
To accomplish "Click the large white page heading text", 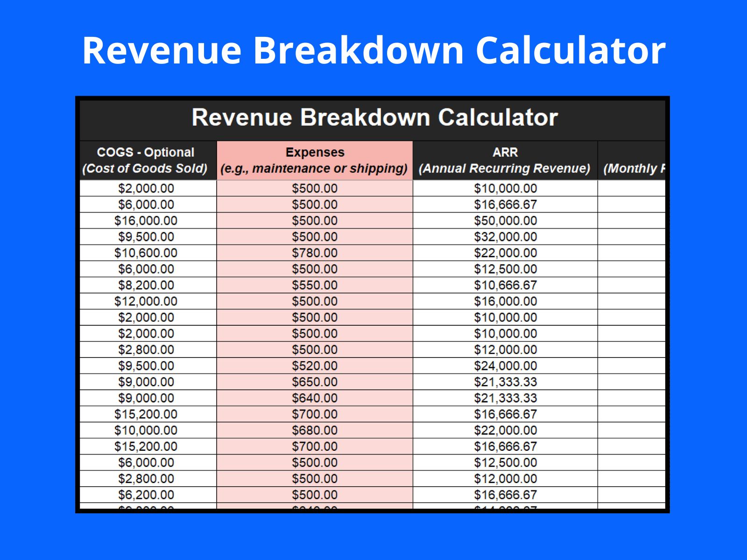I will [373, 50].
